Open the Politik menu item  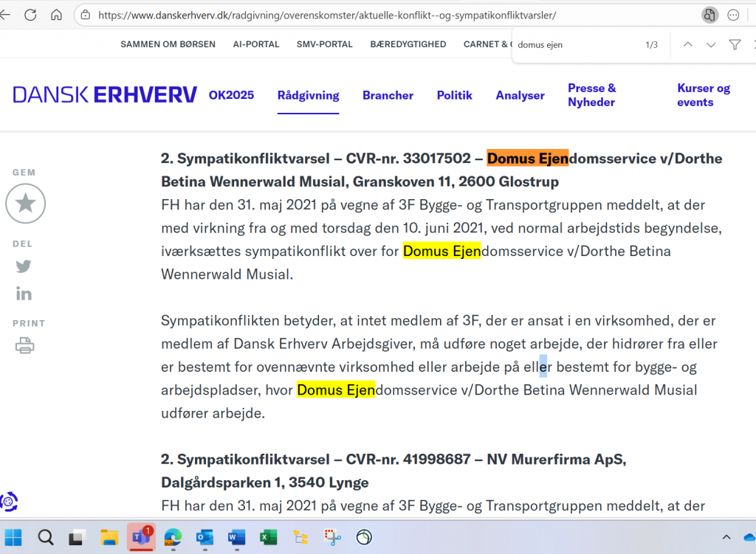454,95
